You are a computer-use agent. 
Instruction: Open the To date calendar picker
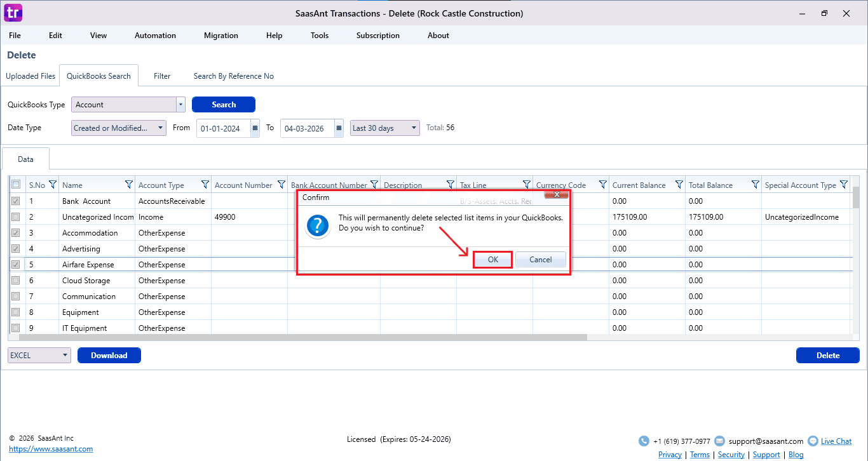point(339,128)
